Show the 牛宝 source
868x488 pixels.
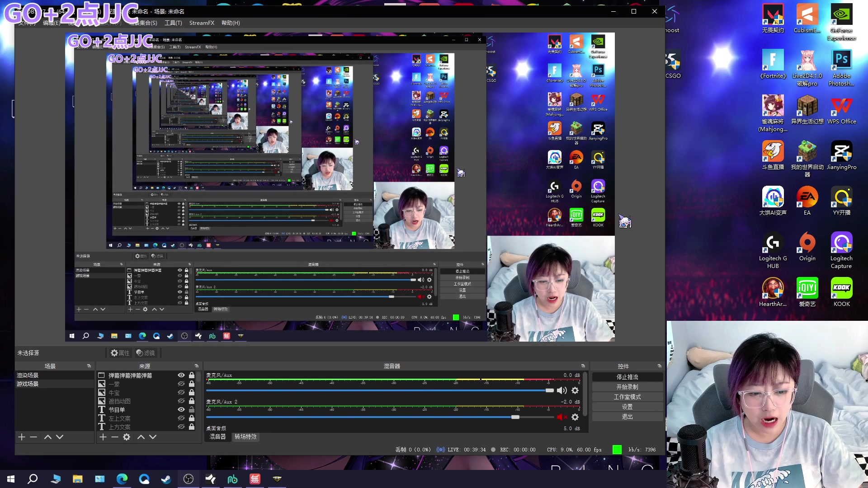181,393
